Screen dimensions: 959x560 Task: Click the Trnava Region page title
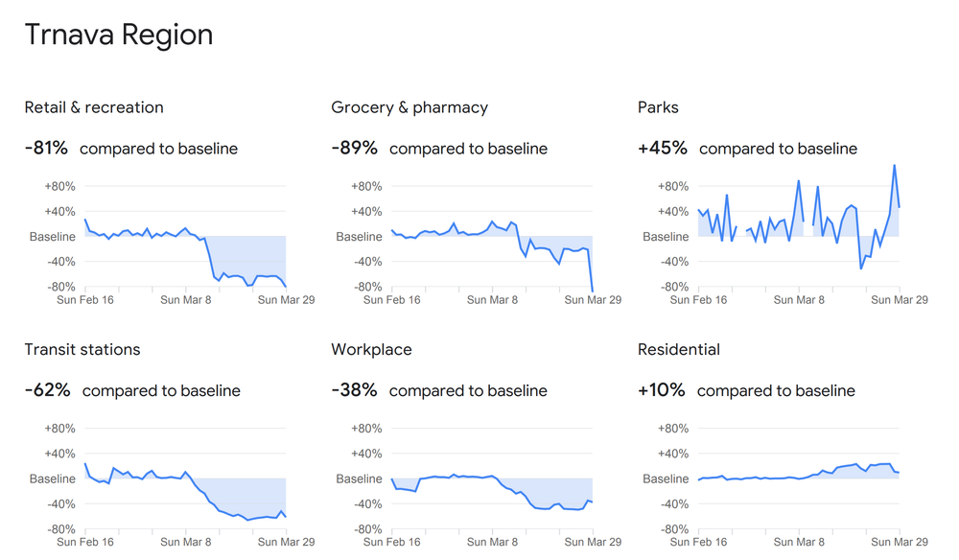[119, 35]
